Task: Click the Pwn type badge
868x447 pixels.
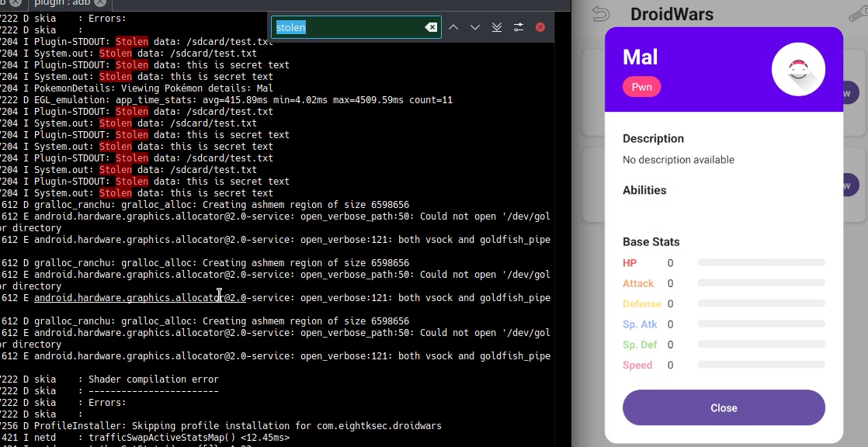Action: 641,87
